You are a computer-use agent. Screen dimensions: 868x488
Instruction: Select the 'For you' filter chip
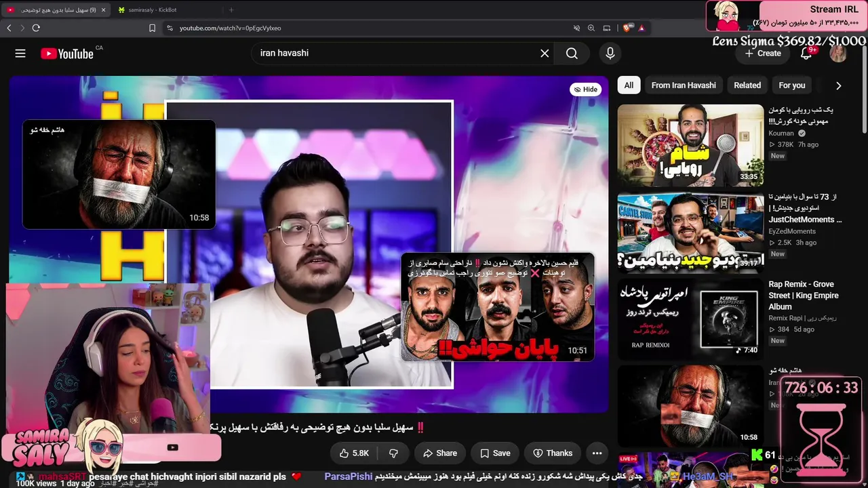pyautogui.click(x=792, y=85)
